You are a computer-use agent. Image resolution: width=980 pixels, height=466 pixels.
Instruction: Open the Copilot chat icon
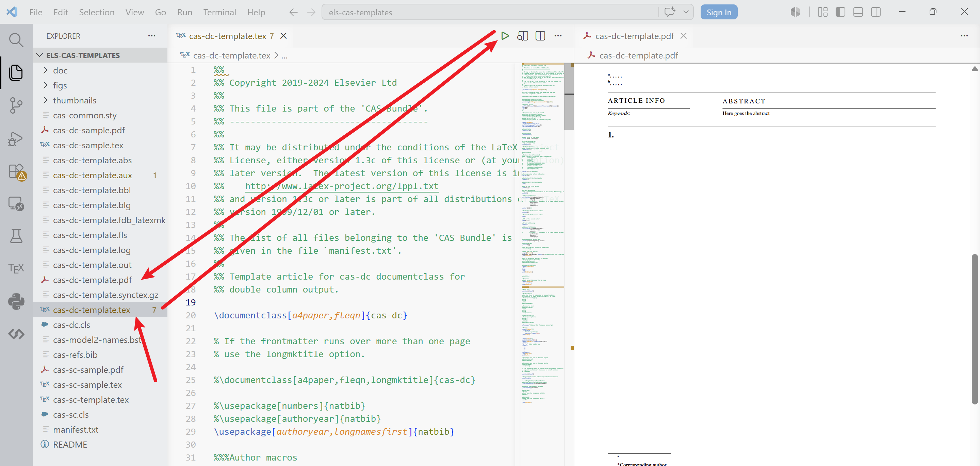coord(670,12)
